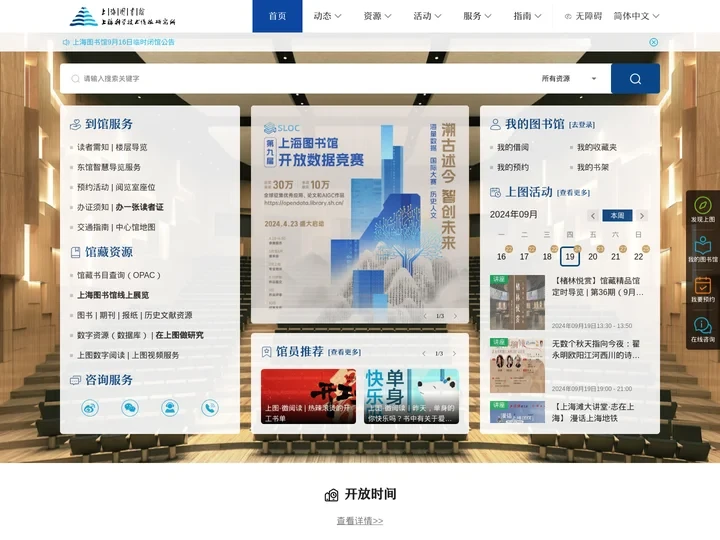Select calendar date 21
Image resolution: width=720 pixels, height=540 pixels.
(616, 257)
